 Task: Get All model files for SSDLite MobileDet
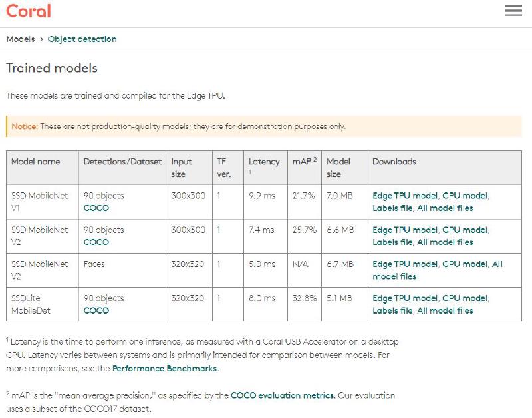click(x=445, y=310)
